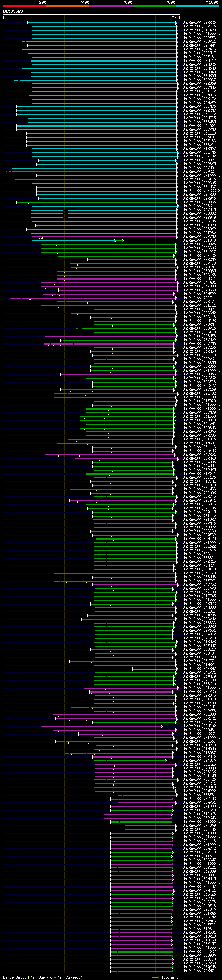Select the UniRef100_B8FLJ0 label
The width and height of the screenshot is (222, 980).
199,355
